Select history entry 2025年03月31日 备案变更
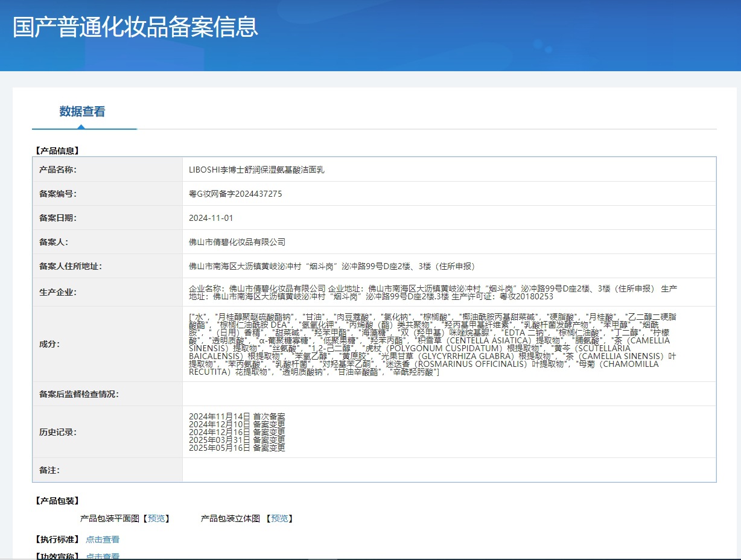Image resolution: width=741 pixels, height=560 pixels. (x=237, y=440)
